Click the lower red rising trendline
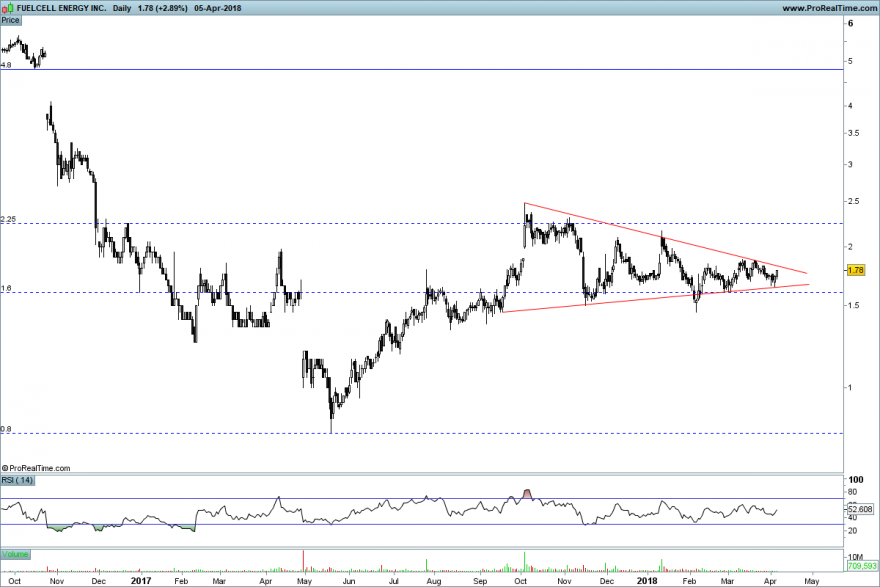The height and width of the screenshot is (587, 880). point(656,298)
